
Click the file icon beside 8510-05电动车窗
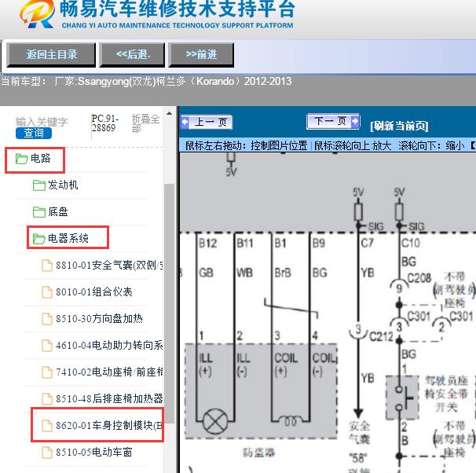point(47,453)
